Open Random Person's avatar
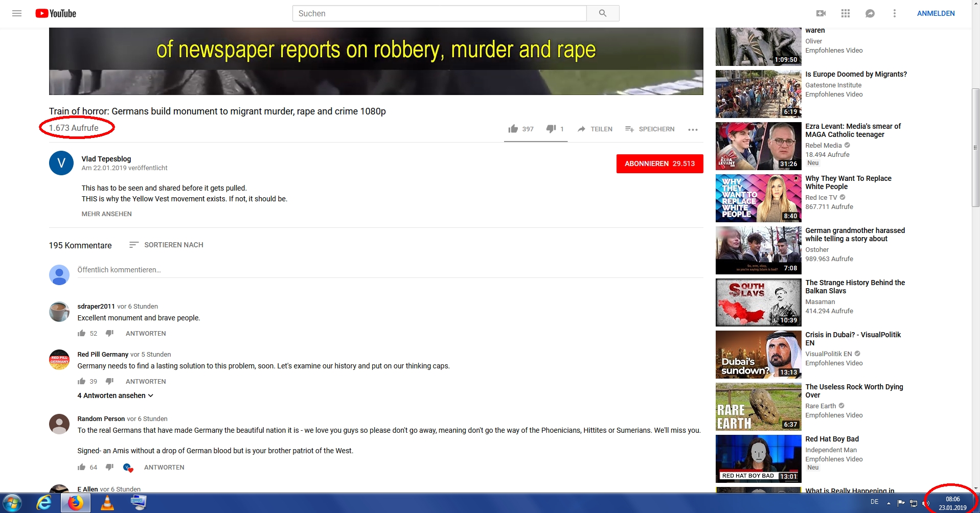980x513 pixels. (59, 424)
